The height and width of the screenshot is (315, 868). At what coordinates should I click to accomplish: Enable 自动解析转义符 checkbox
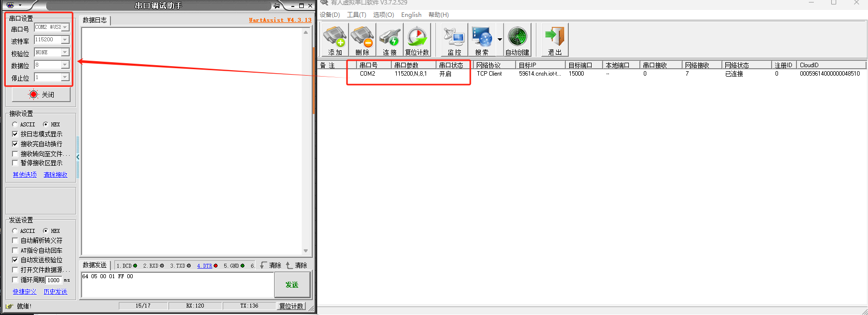[x=15, y=240]
